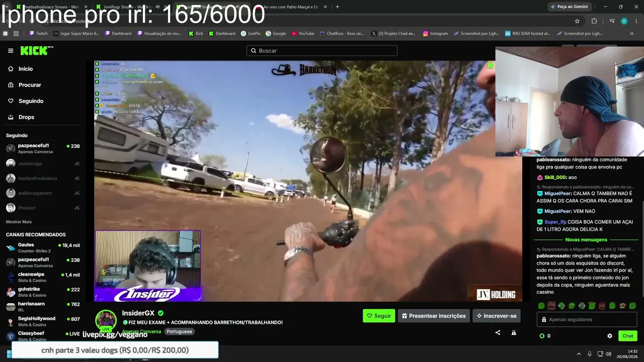Click the Kick points balance icon

[542, 336]
